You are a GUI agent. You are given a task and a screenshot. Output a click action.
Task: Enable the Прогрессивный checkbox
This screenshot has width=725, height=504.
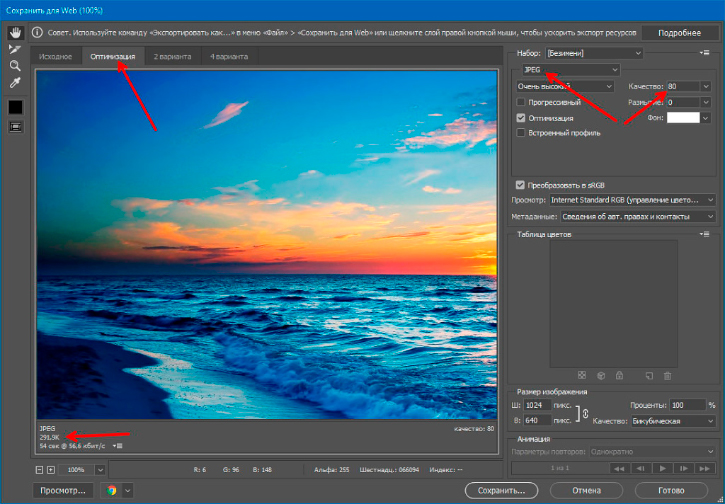[x=521, y=102]
